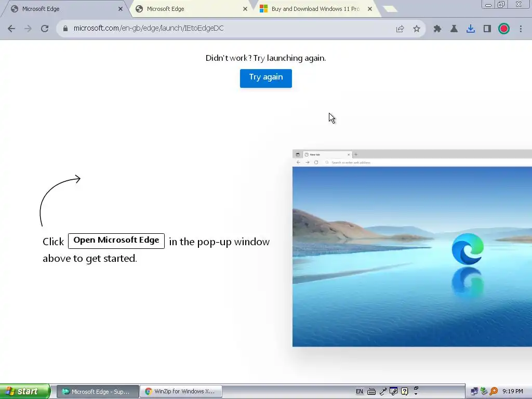This screenshot has width=532, height=399.
Task: Click the browser back arrow
Action: [11, 29]
